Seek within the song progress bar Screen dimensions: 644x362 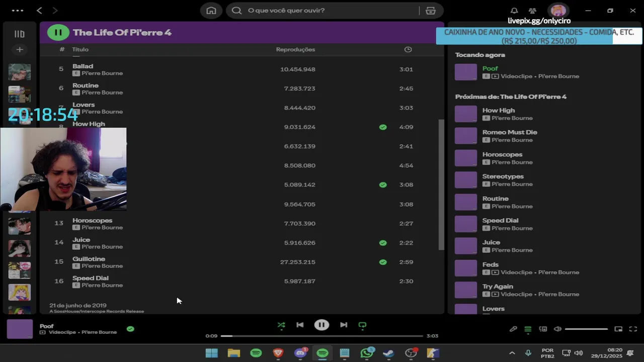pyautogui.click(x=322, y=336)
